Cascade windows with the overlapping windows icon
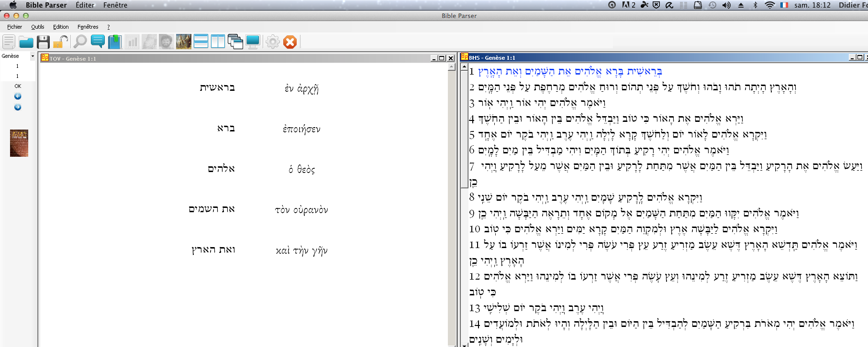Viewport: 868px width, 347px height. tap(235, 42)
